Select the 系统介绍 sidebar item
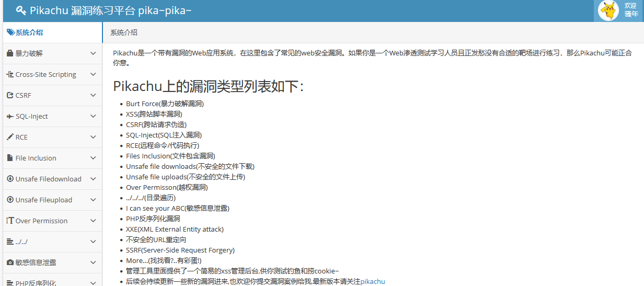Viewport: 644px width, 286px height. point(52,32)
